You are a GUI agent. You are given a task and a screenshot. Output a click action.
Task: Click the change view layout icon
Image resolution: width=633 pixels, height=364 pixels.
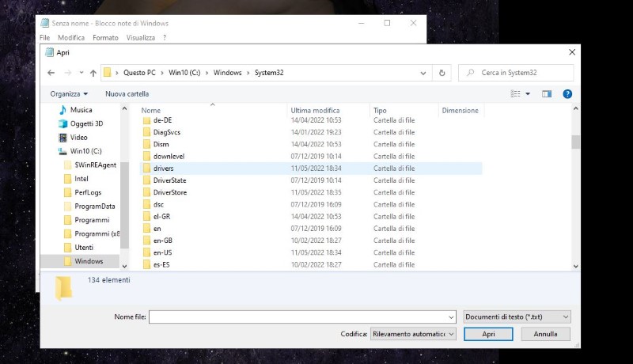coord(517,94)
